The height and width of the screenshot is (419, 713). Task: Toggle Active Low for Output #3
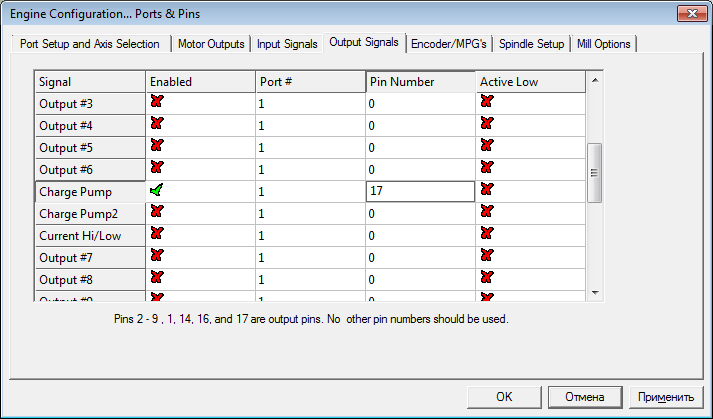click(x=487, y=102)
